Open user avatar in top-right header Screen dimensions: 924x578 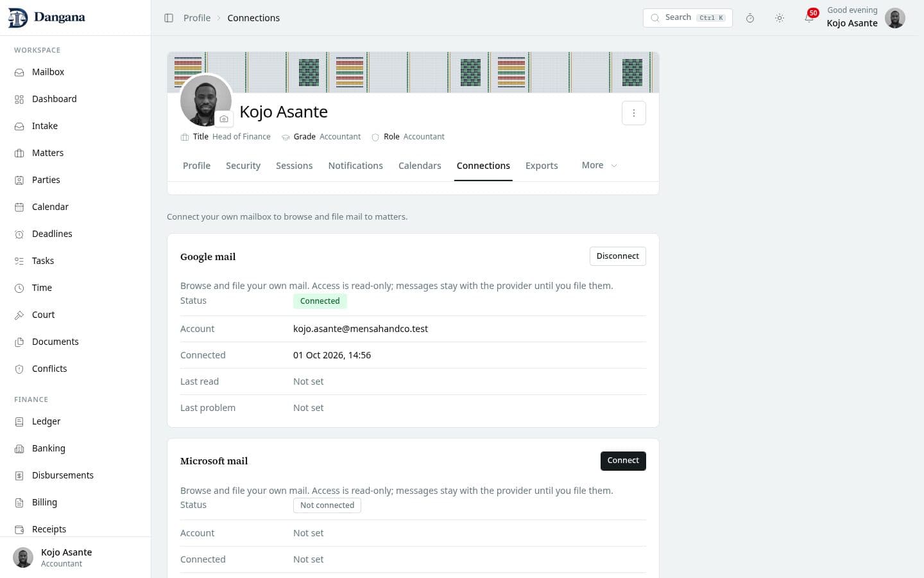894,18
